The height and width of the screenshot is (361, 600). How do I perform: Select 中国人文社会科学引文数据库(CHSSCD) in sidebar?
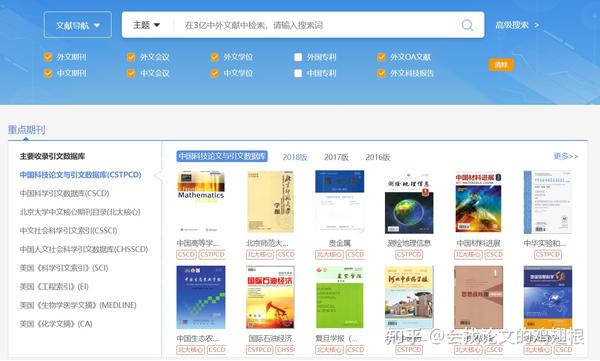84,249
